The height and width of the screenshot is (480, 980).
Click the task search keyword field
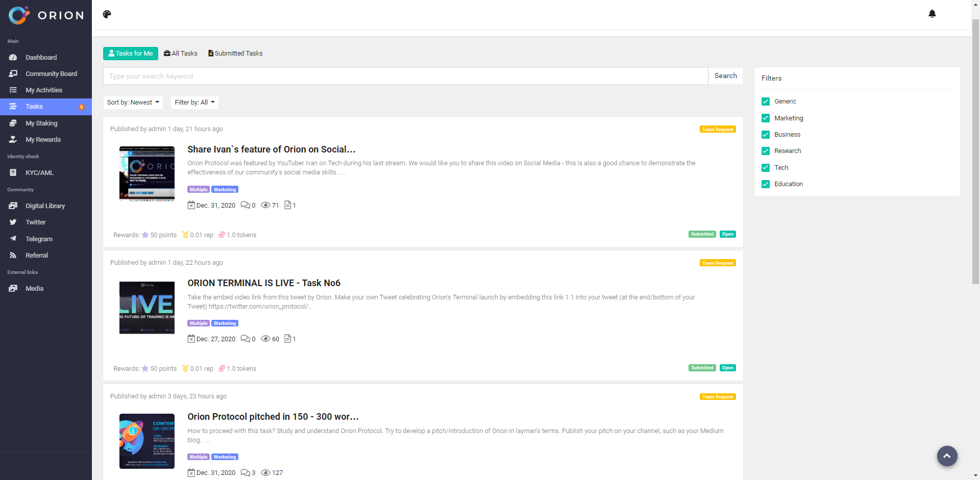[405, 76]
